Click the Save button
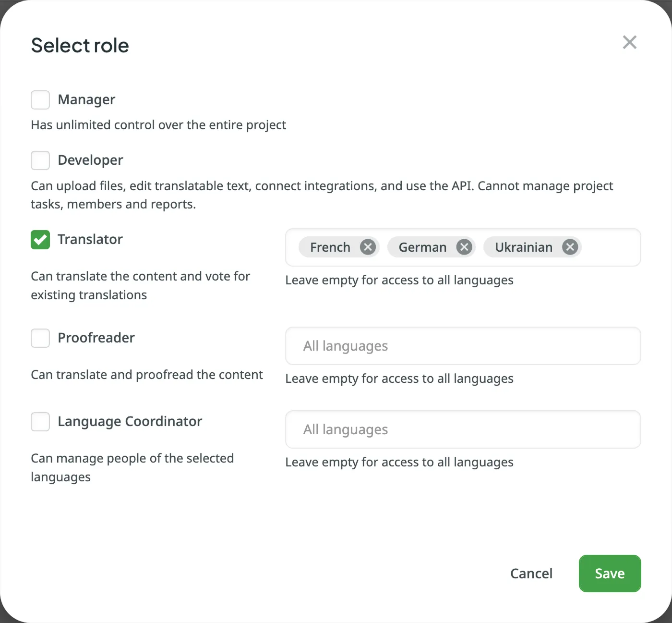Screen dimensions: 672x623 coord(610,573)
